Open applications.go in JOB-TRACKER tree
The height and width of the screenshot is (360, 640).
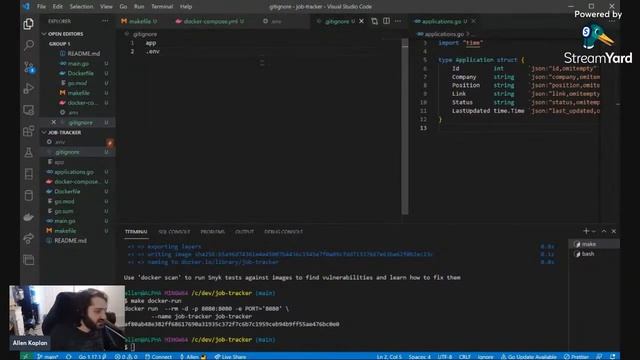point(73,172)
